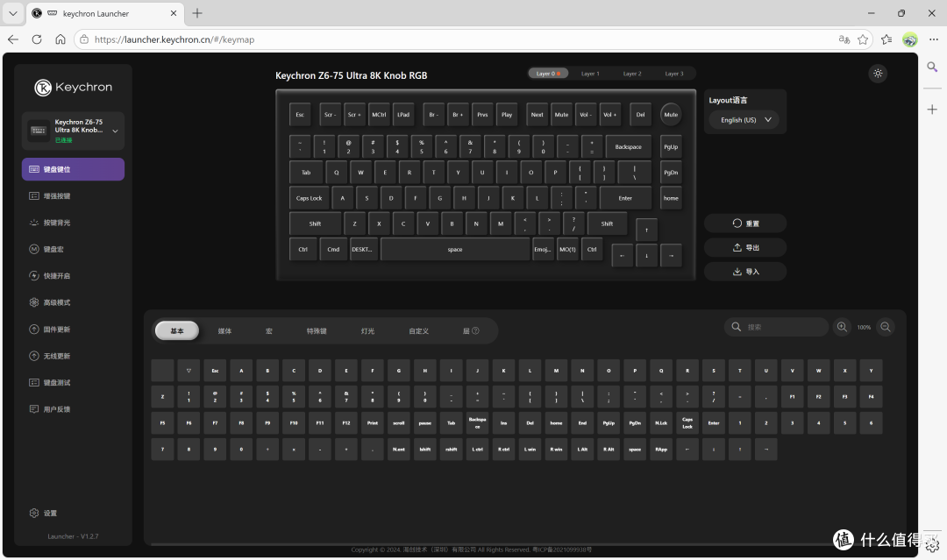Switch to Layer 1
Image resolution: width=947 pixels, height=560 pixels.
tap(590, 74)
